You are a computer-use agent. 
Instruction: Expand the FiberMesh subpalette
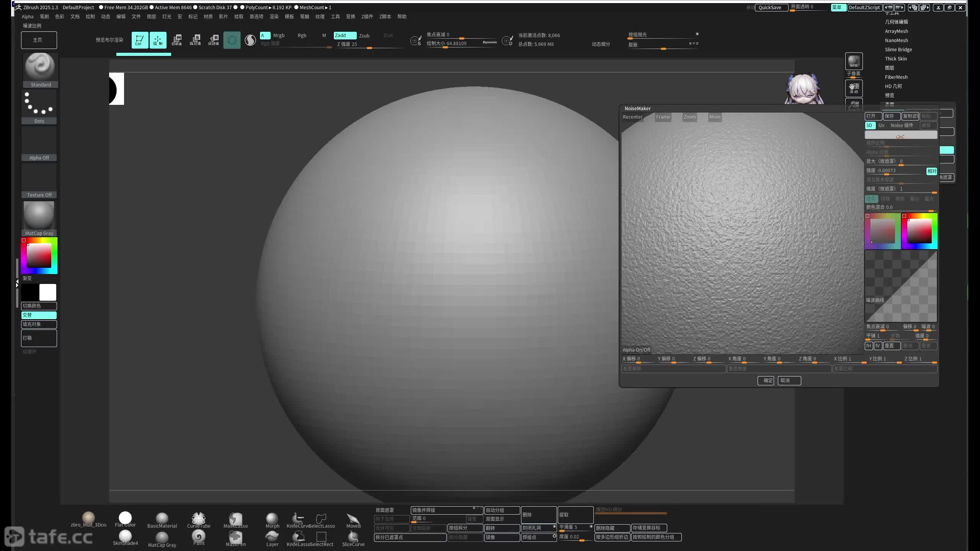[896, 77]
